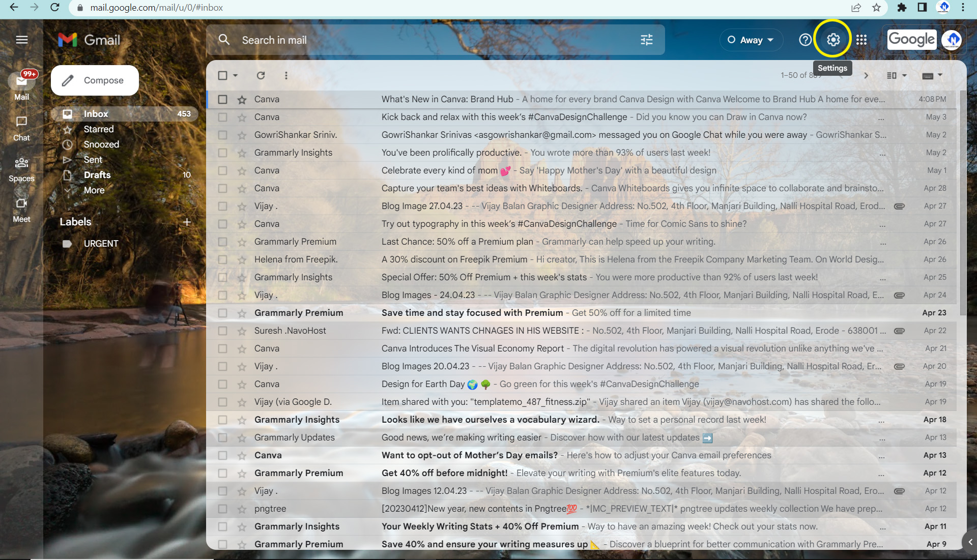Select the What's New in Canva email checkbox
This screenshot has width=977, height=560.
pyautogui.click(x=222, y=99)
